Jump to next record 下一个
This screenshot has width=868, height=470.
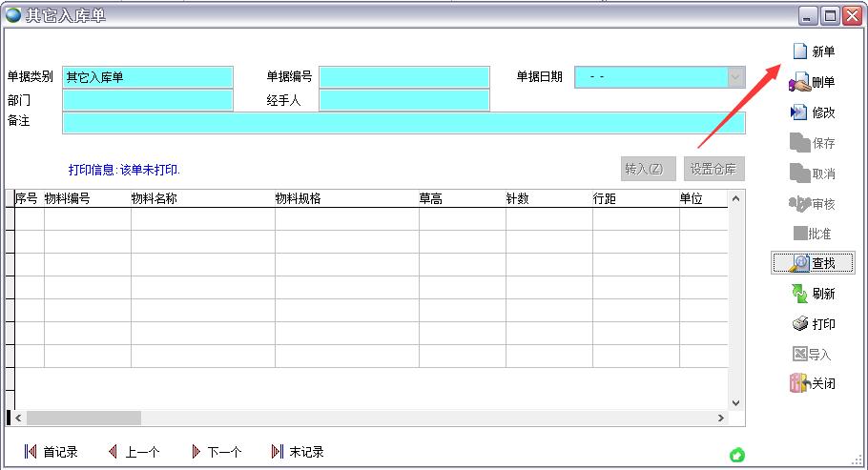[216, 452]
